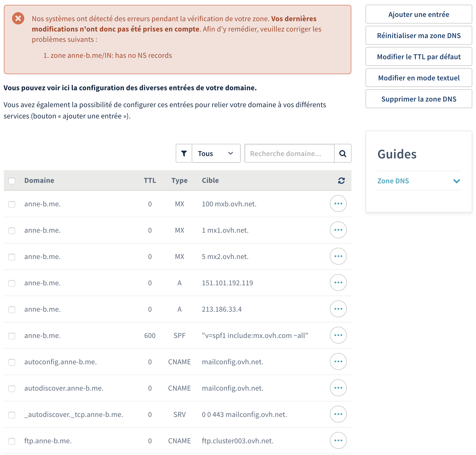
Task: Focus the Recherche domaine search field
Action: tap(289, 153)
